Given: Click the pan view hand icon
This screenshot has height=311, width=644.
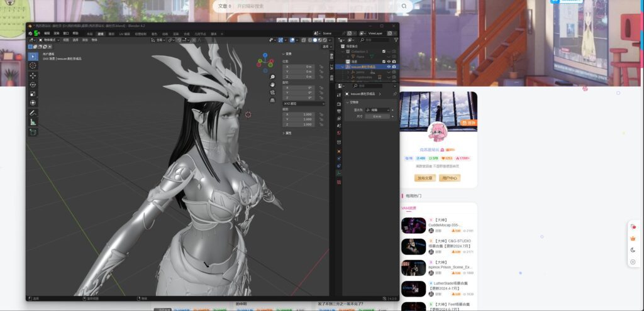Looking at the screenshot, I should point(272,84).
